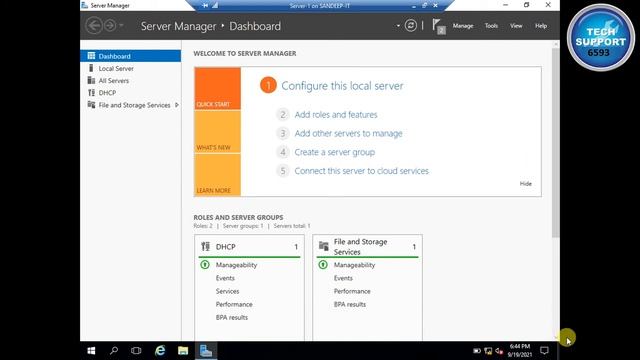
Task: Click the taskbar search icon
Action: 114,351
